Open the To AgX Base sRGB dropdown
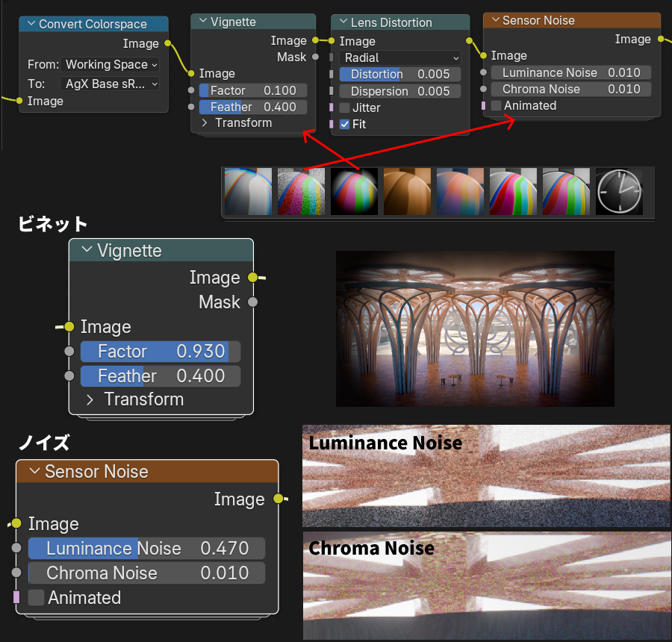The width and height of the screenshot is (672, 642). pos(111,84)
